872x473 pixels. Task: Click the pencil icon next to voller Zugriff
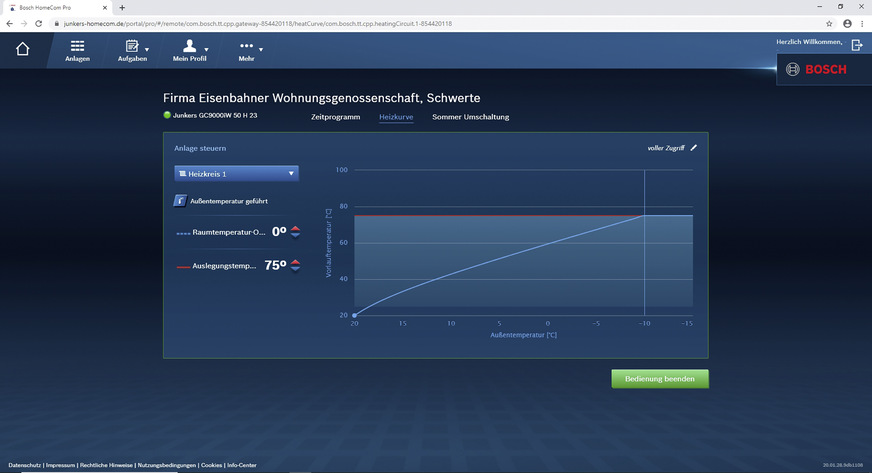(x=694, y=147)
